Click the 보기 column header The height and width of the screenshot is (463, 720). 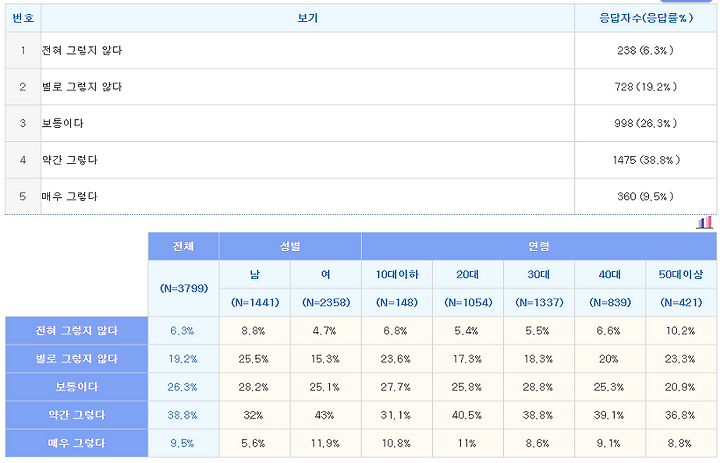[308, 18]
